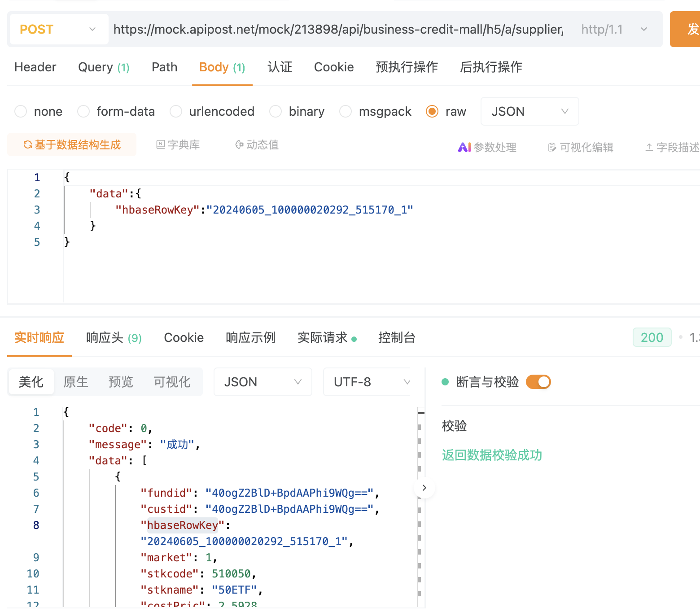Open the 实际请求 tab
Screen dimensions: 700x612
tap(327, 338)
